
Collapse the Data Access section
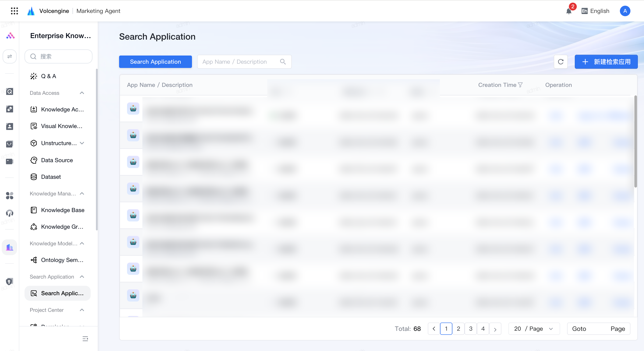tap(82, 93)
